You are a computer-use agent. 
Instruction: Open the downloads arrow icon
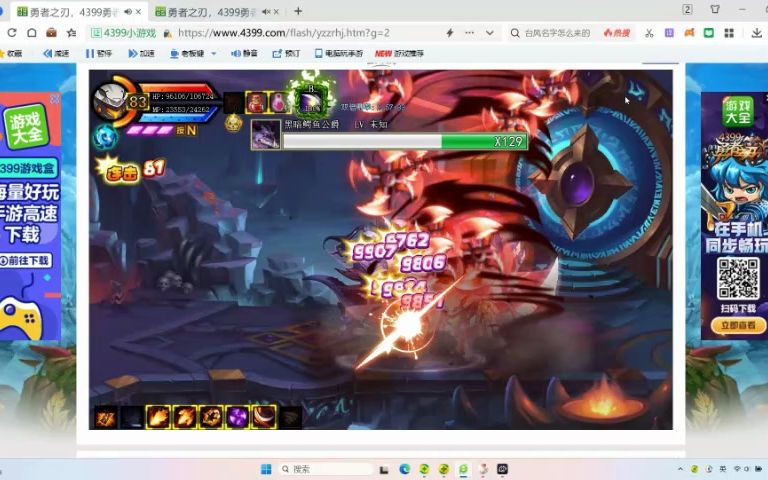pyautogui.click(x=756, y=33)
